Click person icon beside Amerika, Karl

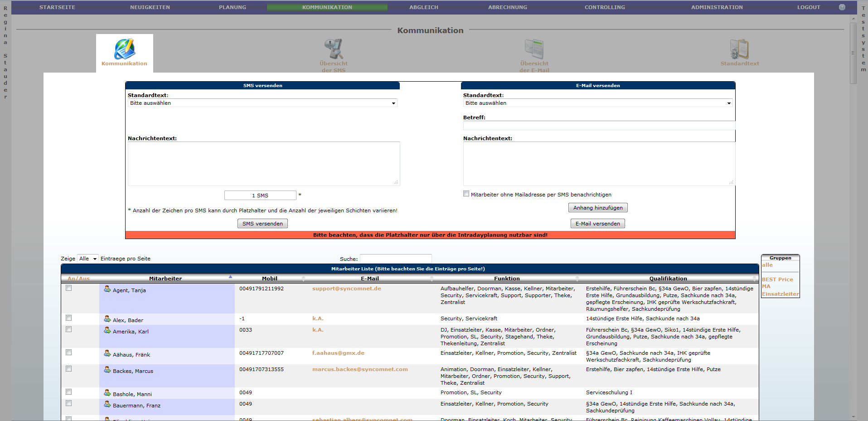tap(107, 330)
